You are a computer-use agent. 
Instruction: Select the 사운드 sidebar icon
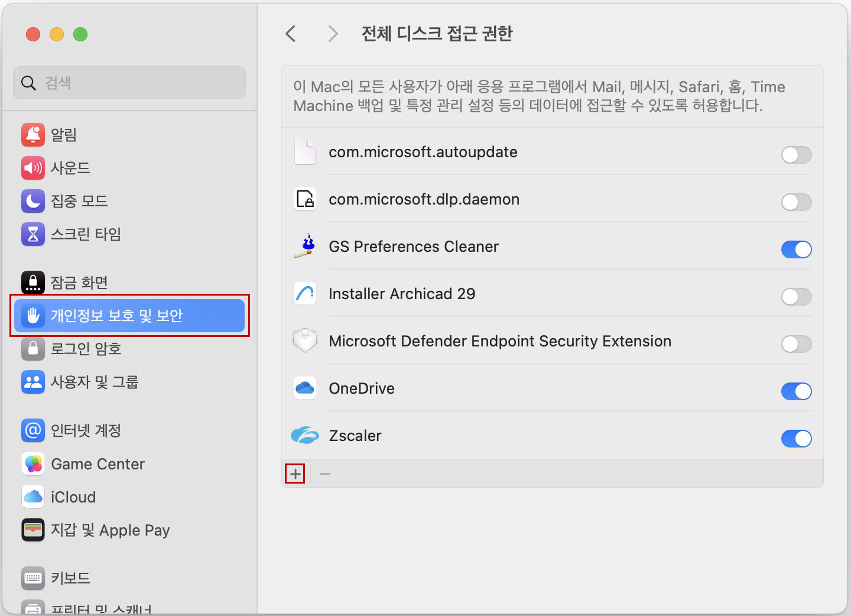pos(33,168)
